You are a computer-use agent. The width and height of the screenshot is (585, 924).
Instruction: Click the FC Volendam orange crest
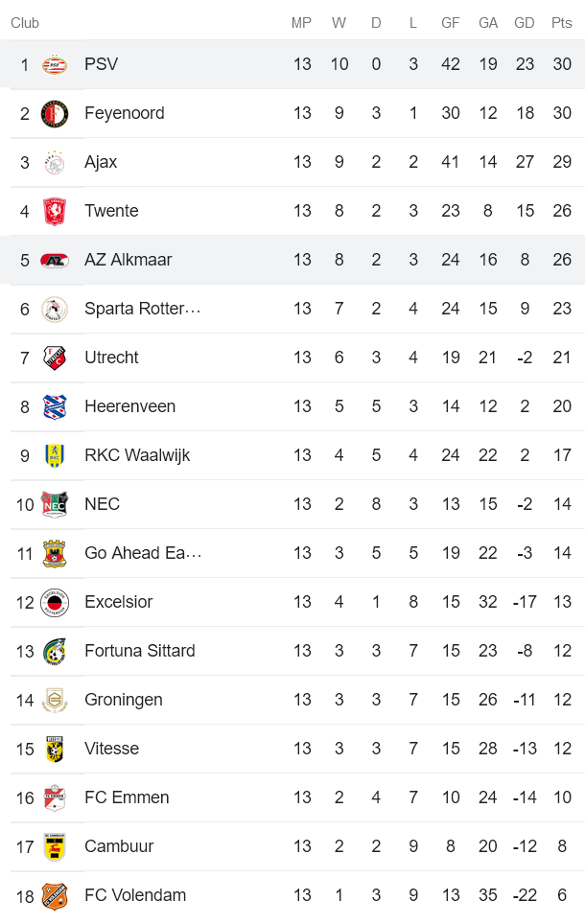click(55, 896)
